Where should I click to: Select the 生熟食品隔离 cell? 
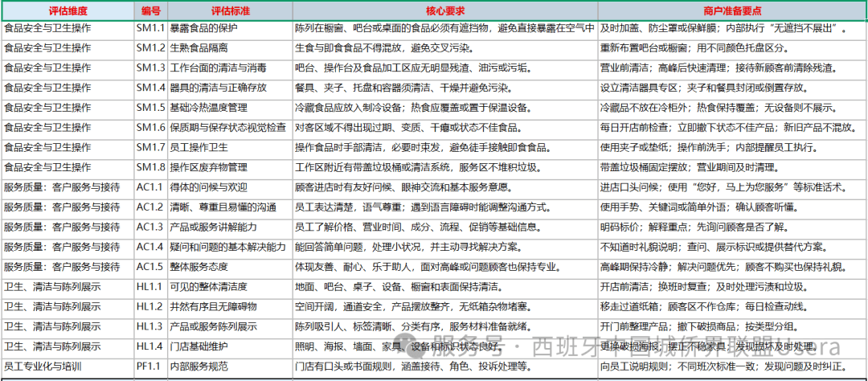(231, 48)
